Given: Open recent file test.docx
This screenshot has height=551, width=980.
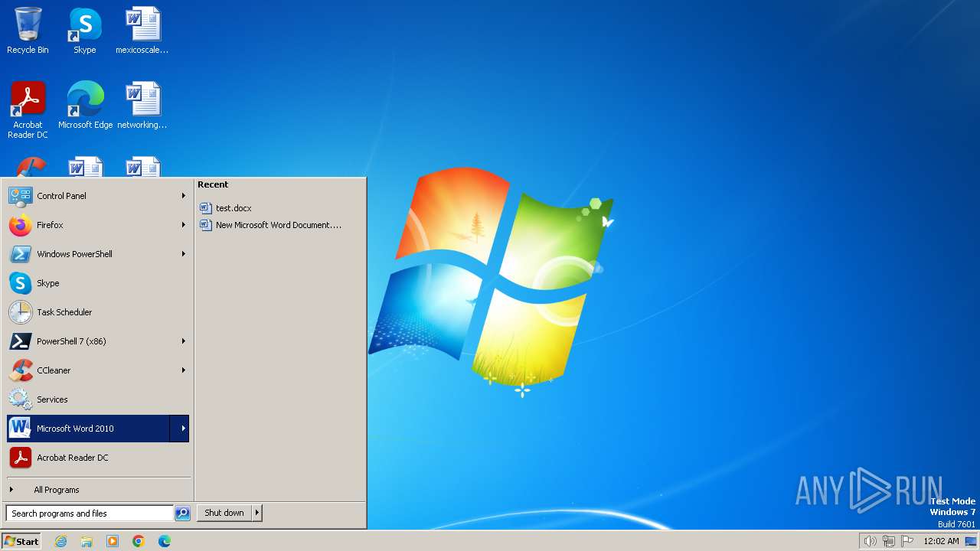Looking at the screenshot, I should tap(233, 208).
